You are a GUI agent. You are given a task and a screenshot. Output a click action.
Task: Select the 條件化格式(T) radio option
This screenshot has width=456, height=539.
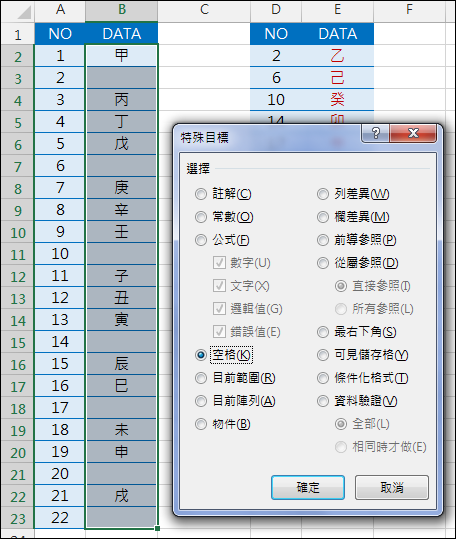click(323, 378)
